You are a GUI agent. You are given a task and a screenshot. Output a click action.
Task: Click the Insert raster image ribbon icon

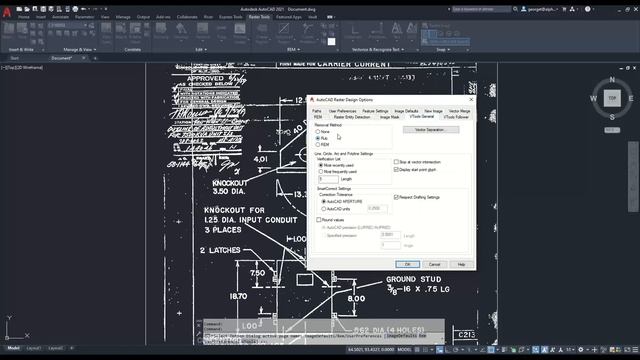pyautogui.click(x=8, y=30)
